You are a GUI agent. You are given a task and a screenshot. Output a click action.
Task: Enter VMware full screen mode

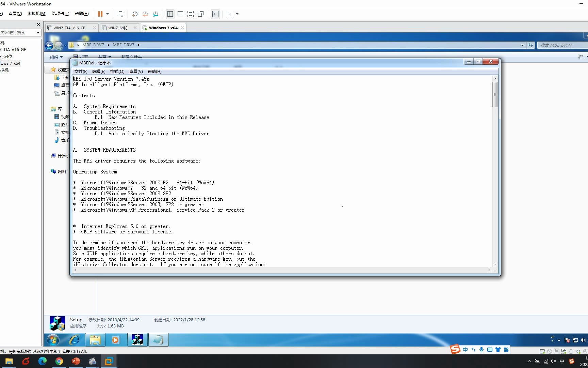point(191,14)
